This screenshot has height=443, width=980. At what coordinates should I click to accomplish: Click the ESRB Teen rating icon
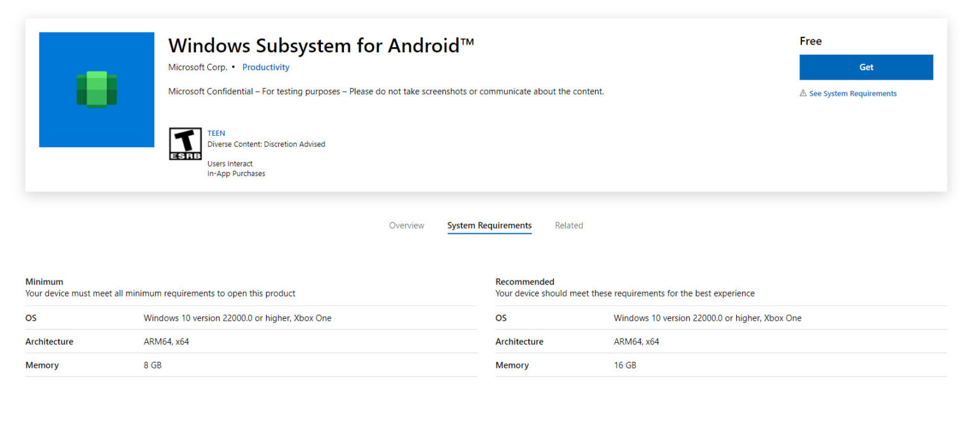point(185,143)
